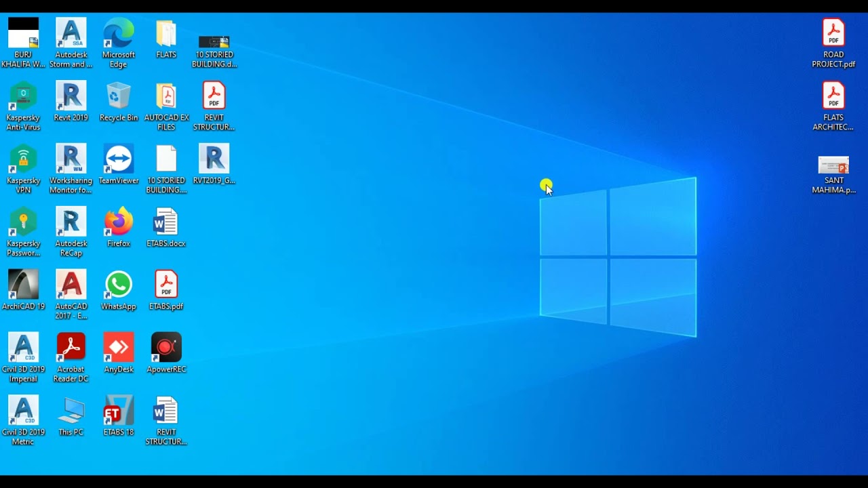Launch Autodesk ReCap shortcut
868x488 pixels.
tap(71, 232)
